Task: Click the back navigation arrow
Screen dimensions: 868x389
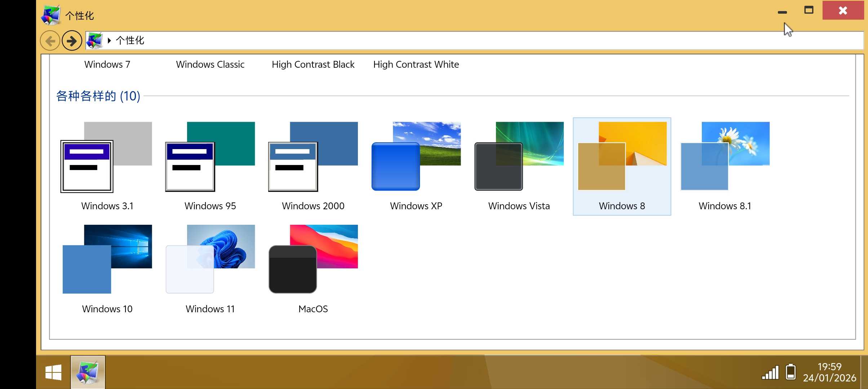Action: pyautogui.click(x=50, y=41)
